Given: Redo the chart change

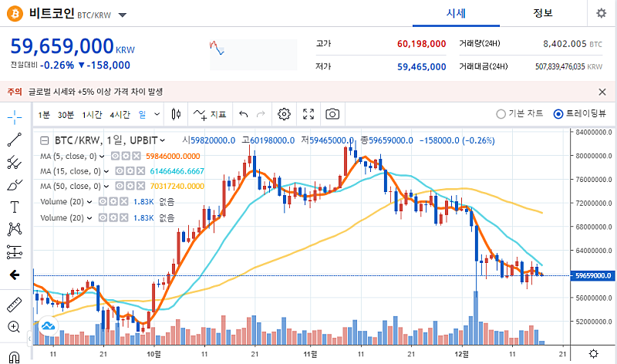Looking at the screenshot, I should [261, 114].
